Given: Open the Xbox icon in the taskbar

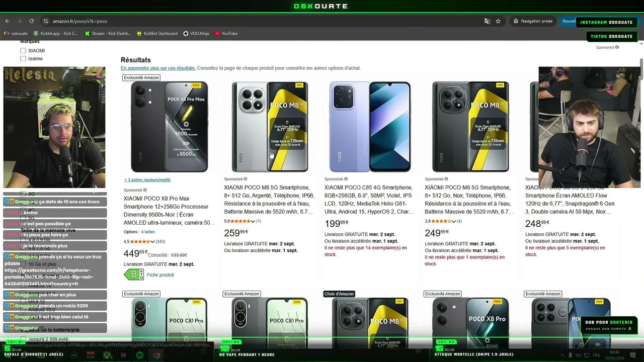Looking at the screenshot, I should tap(108, 355).
